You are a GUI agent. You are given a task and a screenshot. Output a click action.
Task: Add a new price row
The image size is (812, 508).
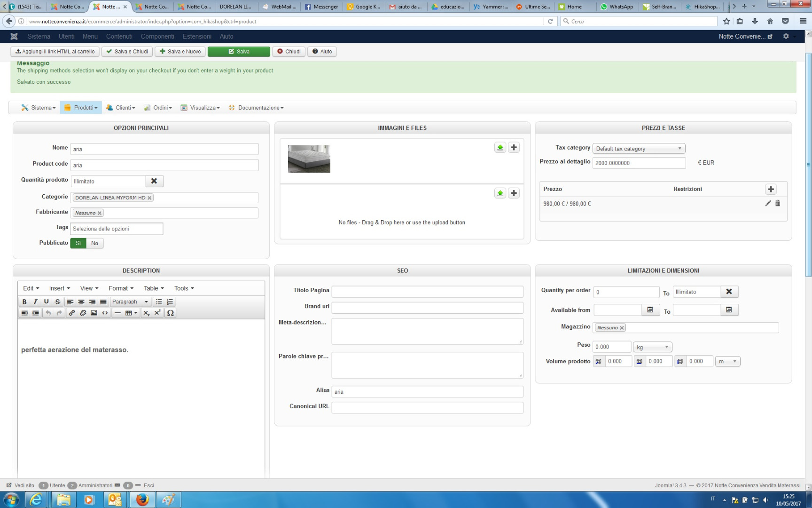pyautogui.click(x=771, y=189)
